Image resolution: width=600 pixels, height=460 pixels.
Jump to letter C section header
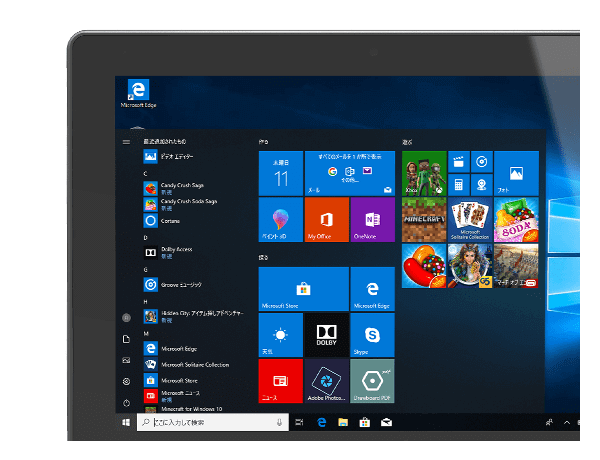pyautogui.click(x=145, y=174)
